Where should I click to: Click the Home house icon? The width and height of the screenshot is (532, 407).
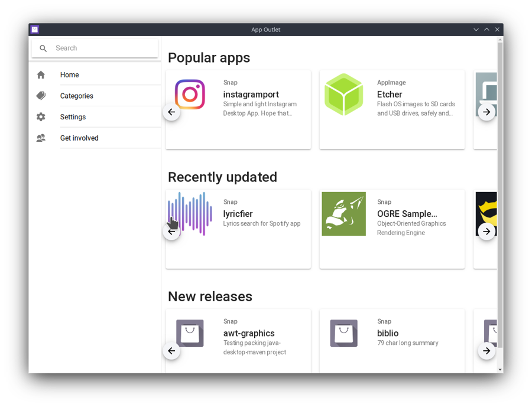[41, 75]
